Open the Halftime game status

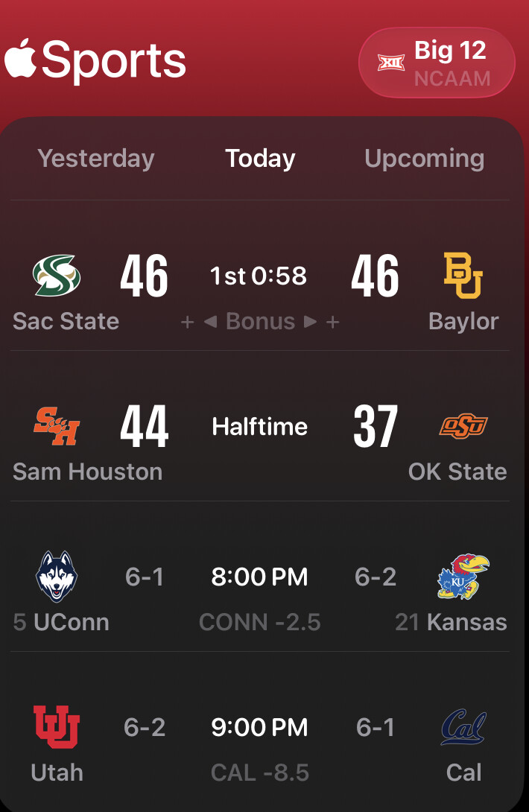point(259,427)
